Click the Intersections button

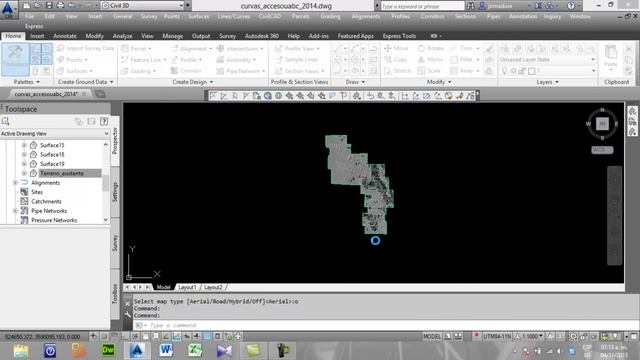(240, 48)
